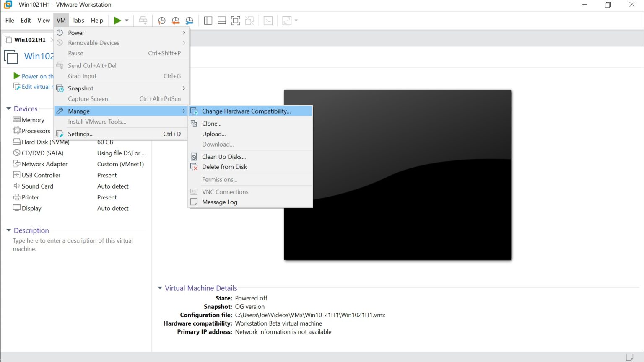Show or hide the thumbnail bar

tap(221, 20)
